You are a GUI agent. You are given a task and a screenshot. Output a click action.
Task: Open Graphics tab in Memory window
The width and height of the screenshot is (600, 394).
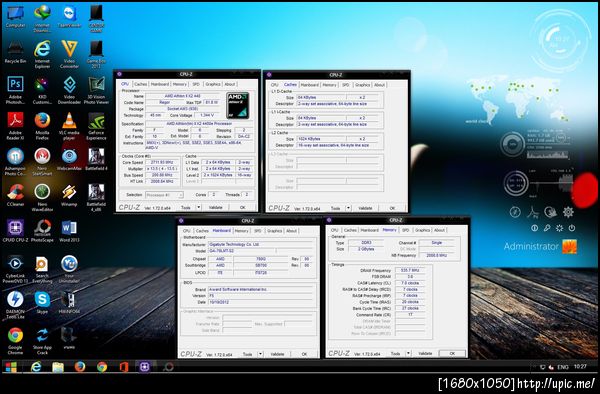pos(422,230)
